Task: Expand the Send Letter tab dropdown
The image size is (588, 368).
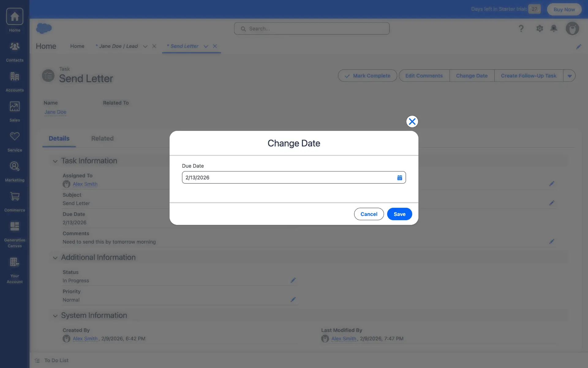Action: [x=206, y=46]
